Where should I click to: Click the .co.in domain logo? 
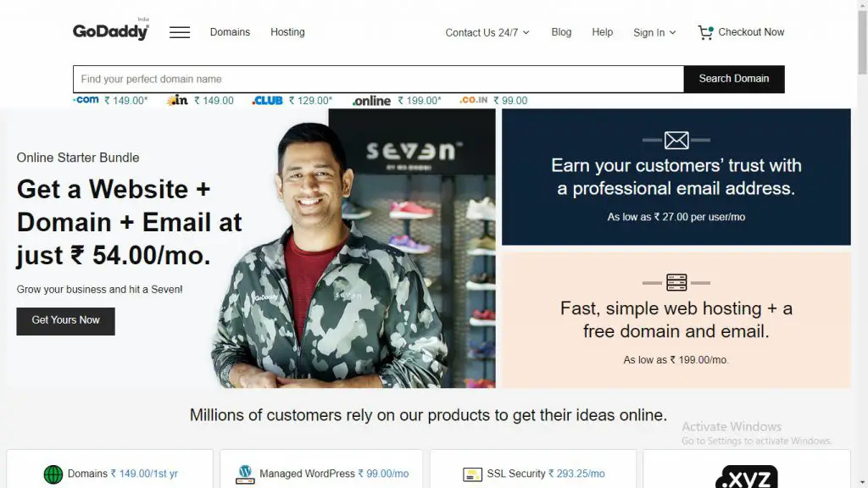tap(473, 100)
